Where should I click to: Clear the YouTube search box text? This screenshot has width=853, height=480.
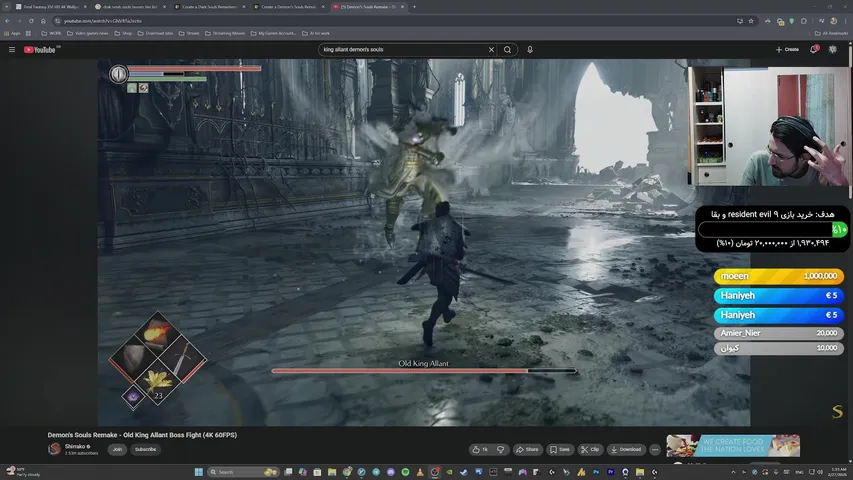coord(491,50)
